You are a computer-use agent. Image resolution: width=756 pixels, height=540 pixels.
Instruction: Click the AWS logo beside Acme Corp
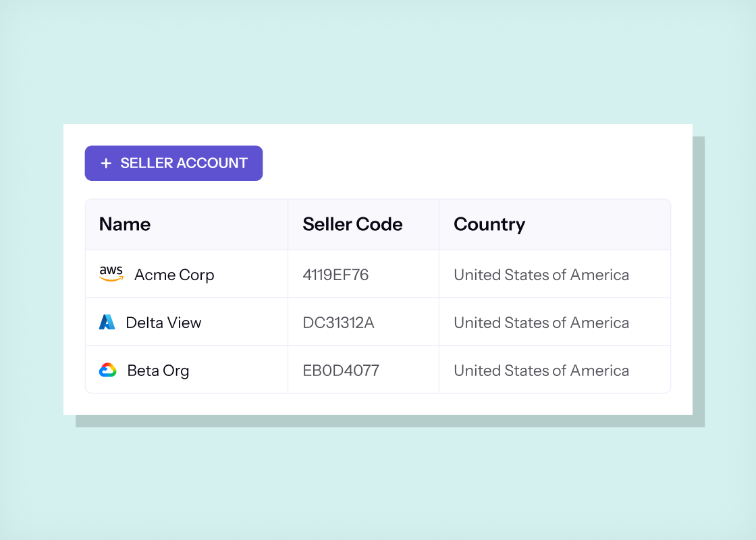(111, 273)
